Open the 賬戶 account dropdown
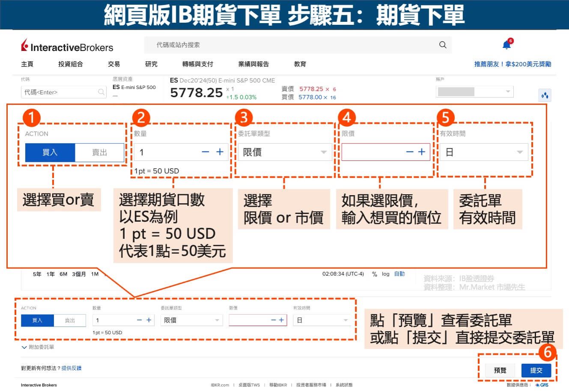The width and height of the screenshot is (569, 392). pos(474,92)
